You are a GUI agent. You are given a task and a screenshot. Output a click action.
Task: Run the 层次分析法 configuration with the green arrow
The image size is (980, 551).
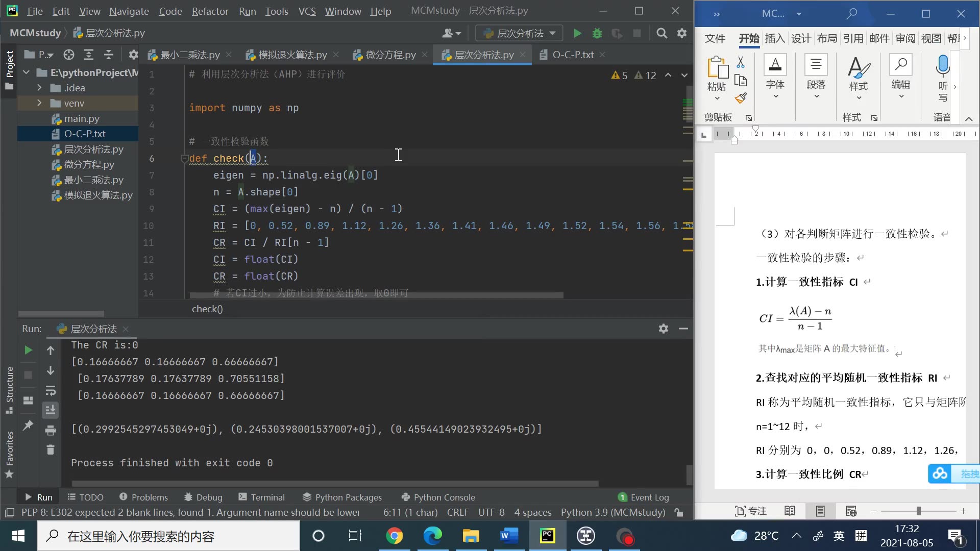tap(577, 33)
